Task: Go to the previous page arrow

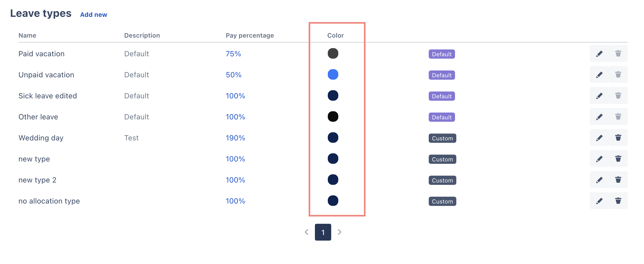Action: 306,232
